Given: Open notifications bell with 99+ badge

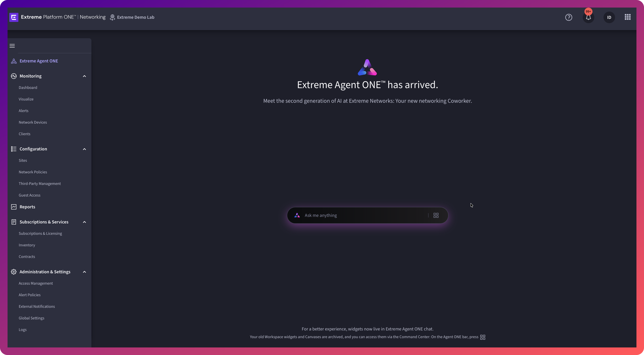Looking at the screenshot, I should 588,17.
